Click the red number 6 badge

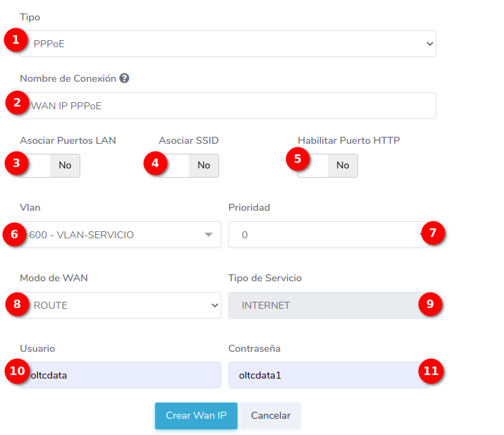(x=14, y=233)
